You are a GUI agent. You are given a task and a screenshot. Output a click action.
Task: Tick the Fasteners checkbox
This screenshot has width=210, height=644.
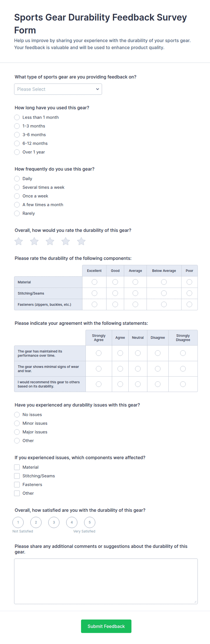17,485
